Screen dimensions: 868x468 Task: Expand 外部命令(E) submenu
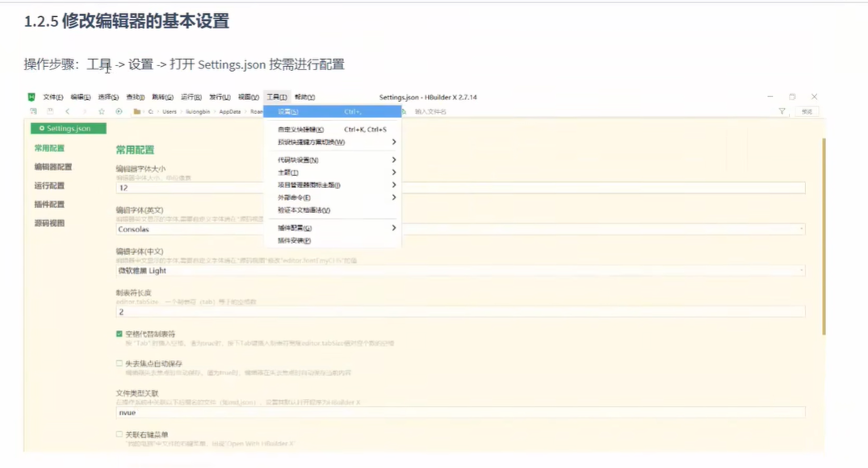332,198
